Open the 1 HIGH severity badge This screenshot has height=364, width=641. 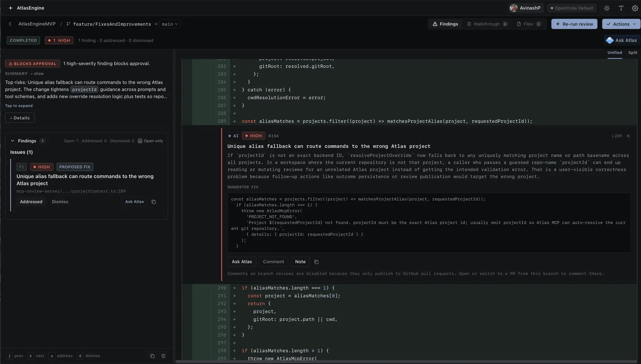(59, 40)
